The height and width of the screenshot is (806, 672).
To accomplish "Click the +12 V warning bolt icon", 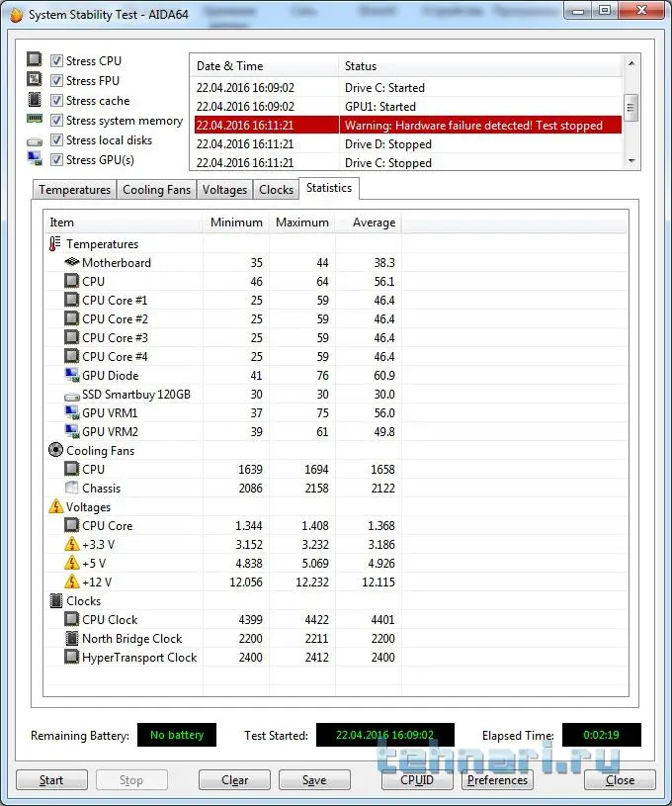I will coord(71,582).
